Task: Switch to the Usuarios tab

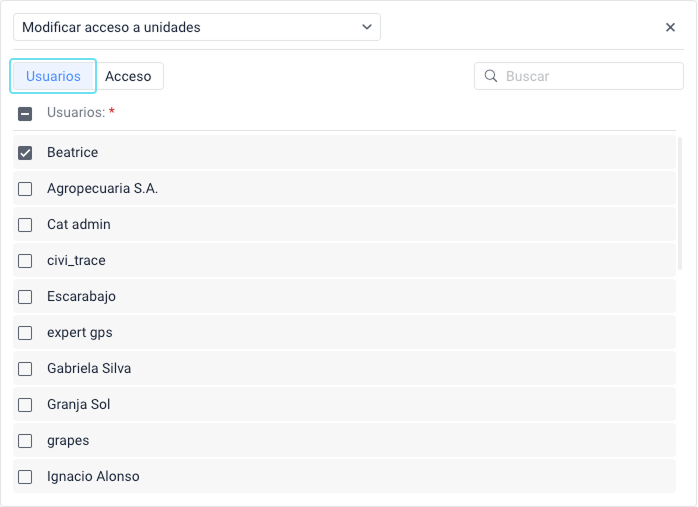Action: click(x=53, y=76)
